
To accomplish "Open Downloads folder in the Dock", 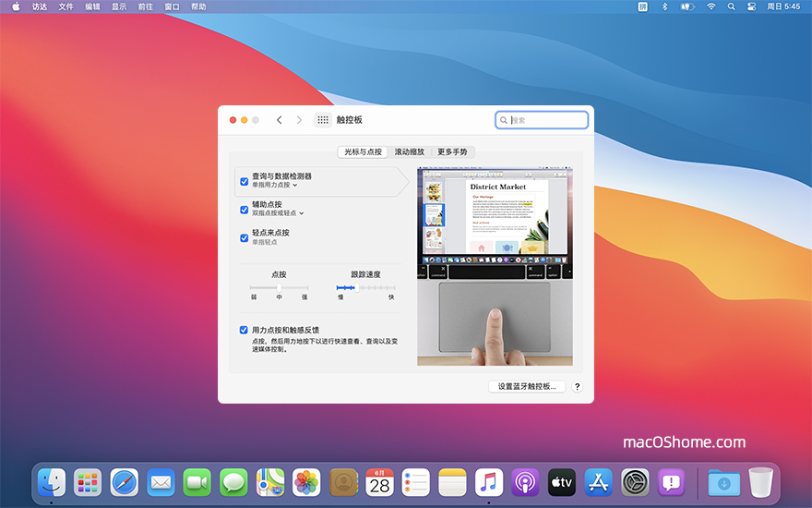I will coord(724,482).
